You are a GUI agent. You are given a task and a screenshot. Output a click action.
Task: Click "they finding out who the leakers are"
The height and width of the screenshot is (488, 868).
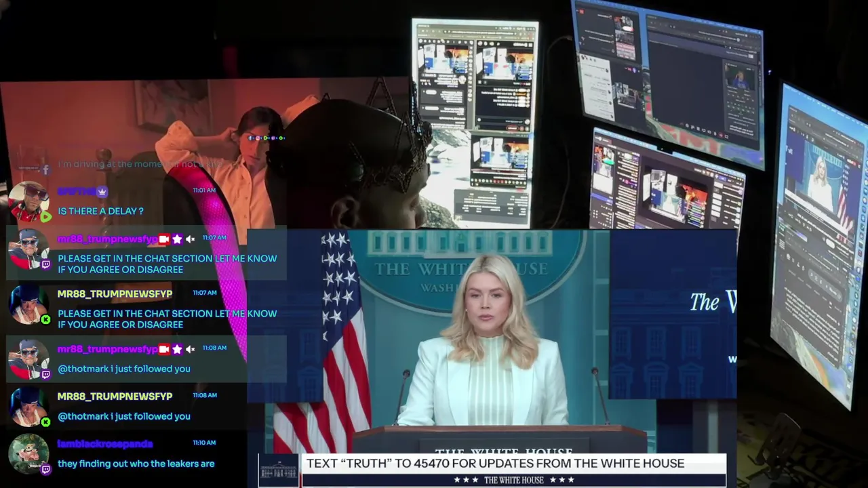click(x=136, y=464)
